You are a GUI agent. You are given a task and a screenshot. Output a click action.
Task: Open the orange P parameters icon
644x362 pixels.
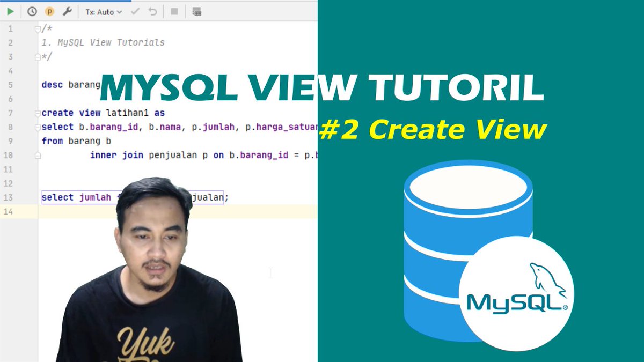tap(49, 11)
